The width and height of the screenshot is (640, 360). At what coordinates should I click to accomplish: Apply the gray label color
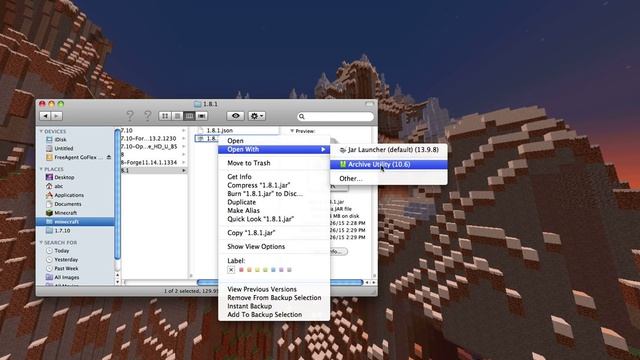point(289,270)
